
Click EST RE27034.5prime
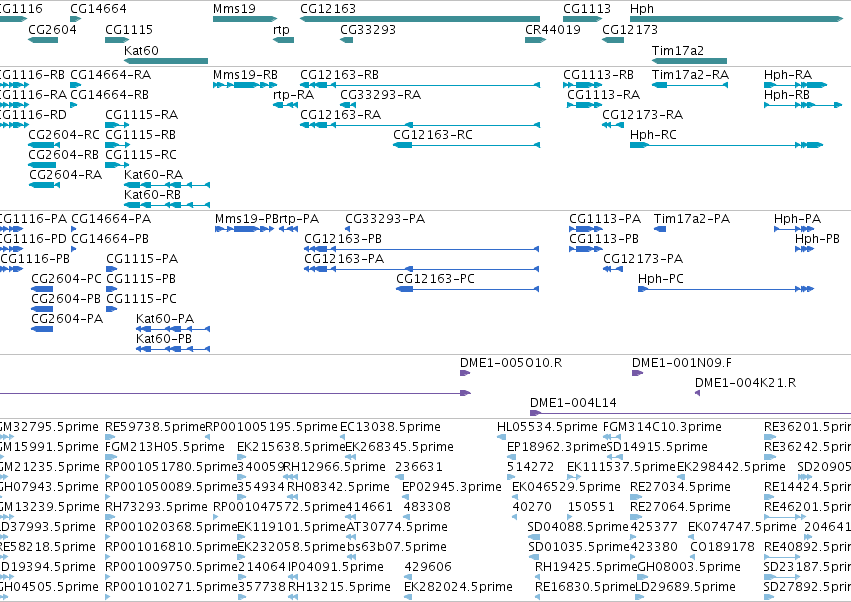[x=680, y=486]
